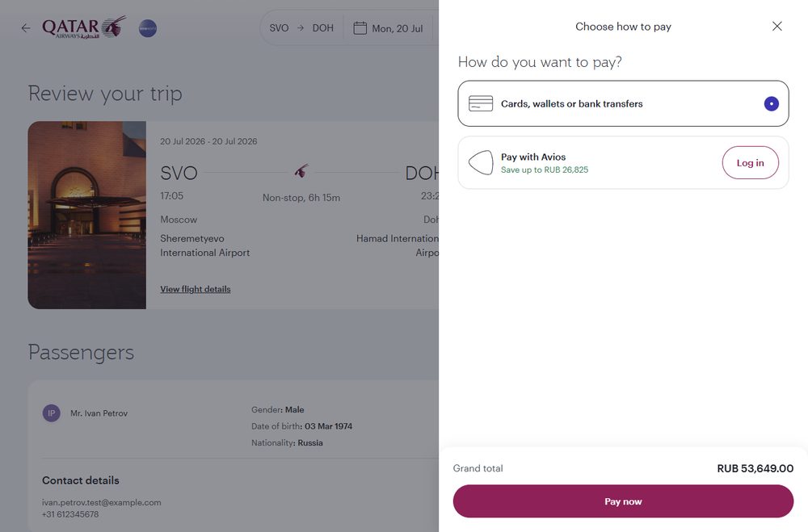Log in to pay with Avios
Image resolution: width=808 pixels, height=532 pixels.
[x=751, y=163]
